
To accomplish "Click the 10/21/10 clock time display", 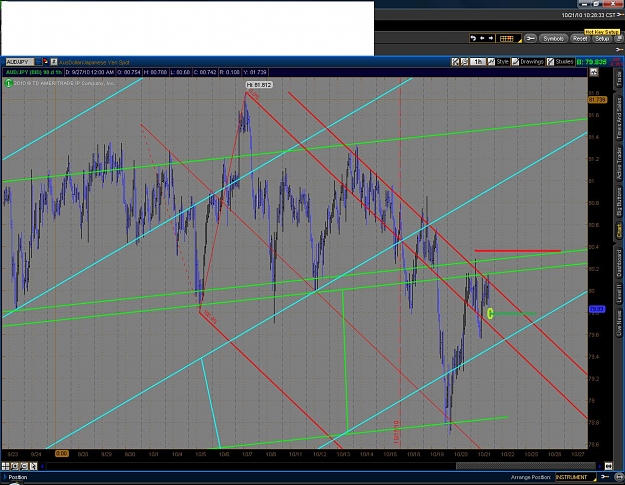I will tap(588, 15).
